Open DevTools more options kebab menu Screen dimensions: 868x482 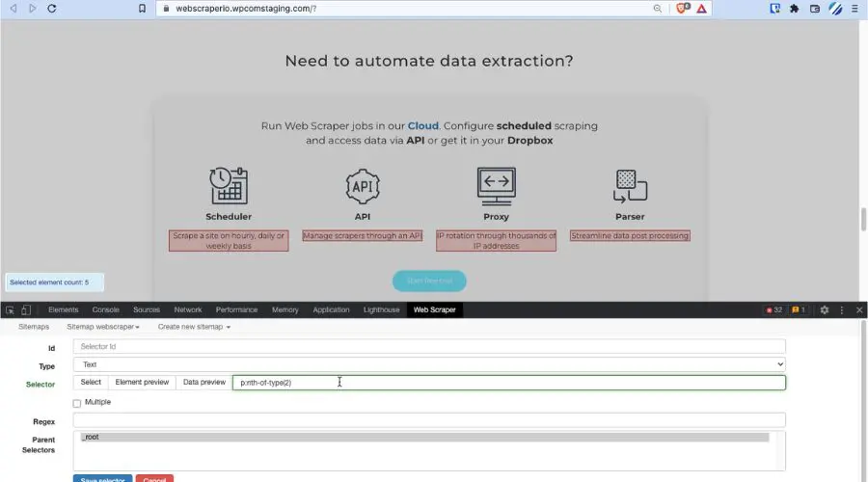pos(841,309)
